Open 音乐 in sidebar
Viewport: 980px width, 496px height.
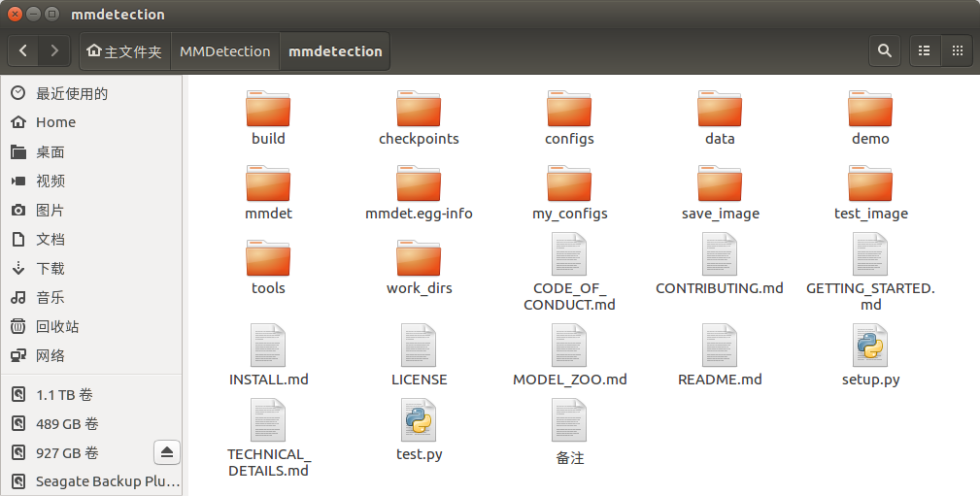click(x=91, y=297)
